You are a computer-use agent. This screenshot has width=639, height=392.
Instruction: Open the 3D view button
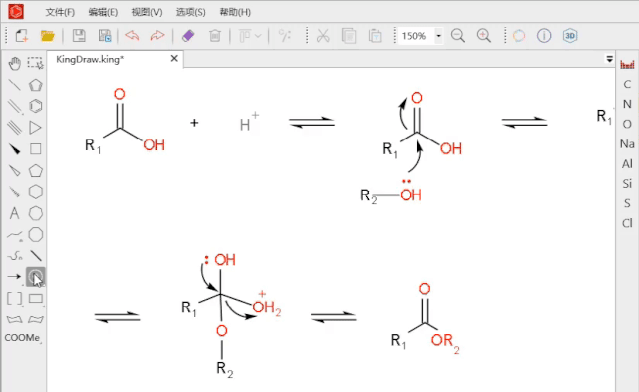coord(570,36)
